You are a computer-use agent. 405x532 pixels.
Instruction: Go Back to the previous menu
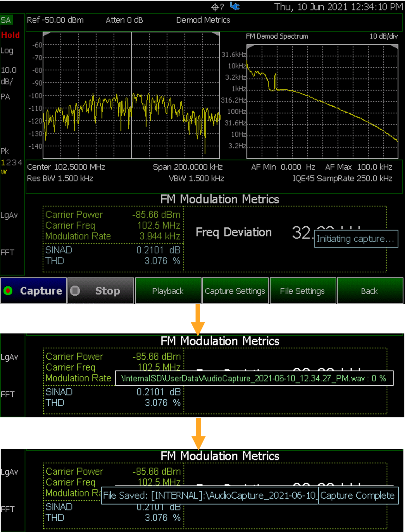click(x=370, y=291)
